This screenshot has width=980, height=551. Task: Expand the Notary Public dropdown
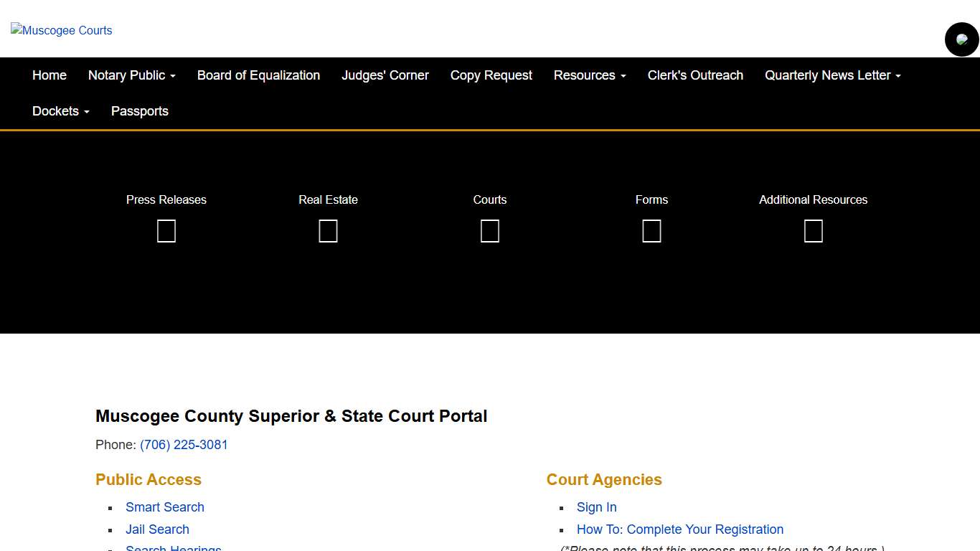pyautogui.click(x=131, y=75)
